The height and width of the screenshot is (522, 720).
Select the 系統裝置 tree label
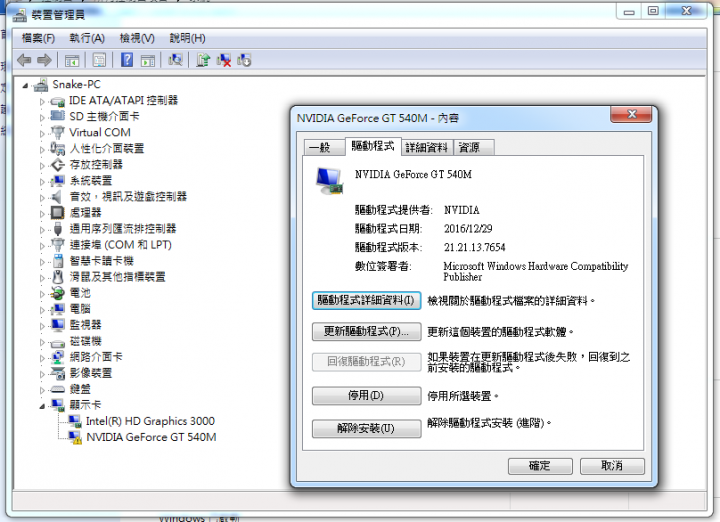(x=91, y=181)
